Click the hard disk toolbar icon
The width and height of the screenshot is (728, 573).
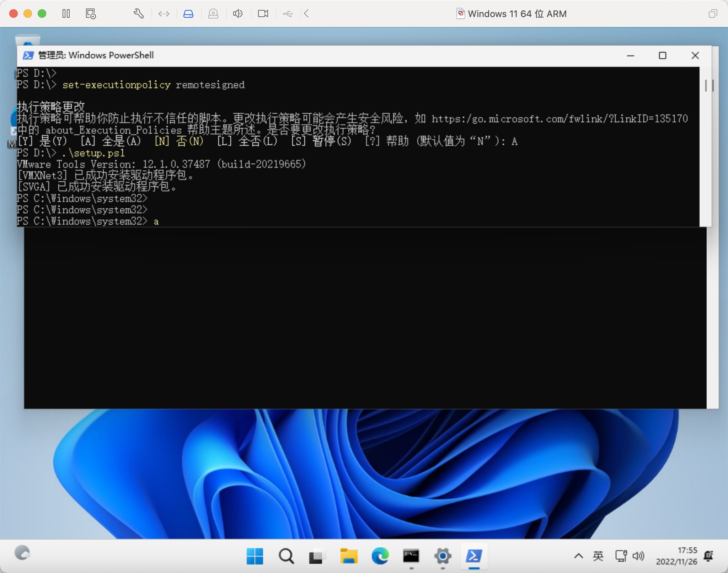pyautogui.click(x=188, y=14)
